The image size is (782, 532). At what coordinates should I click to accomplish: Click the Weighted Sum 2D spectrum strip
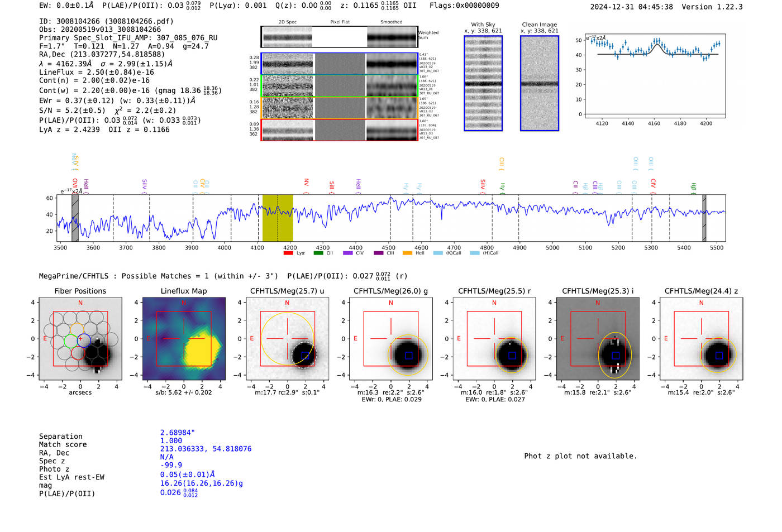click(x=339, y=37)
